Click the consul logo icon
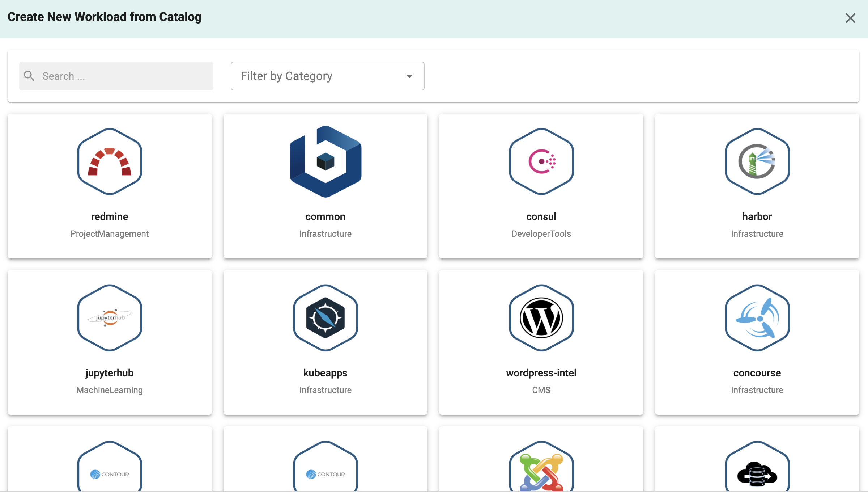 [x=541, y=161]
